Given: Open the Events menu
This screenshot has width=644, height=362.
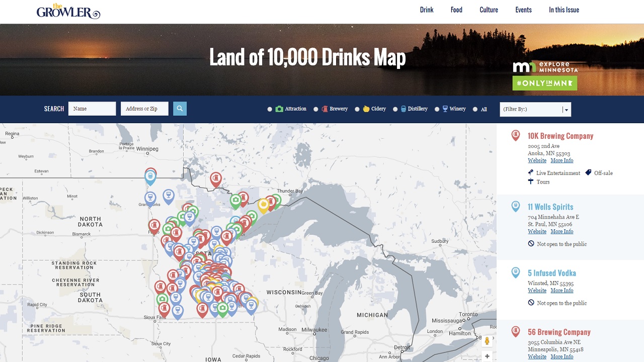Looking at the screenshot, I should point(523,10).
